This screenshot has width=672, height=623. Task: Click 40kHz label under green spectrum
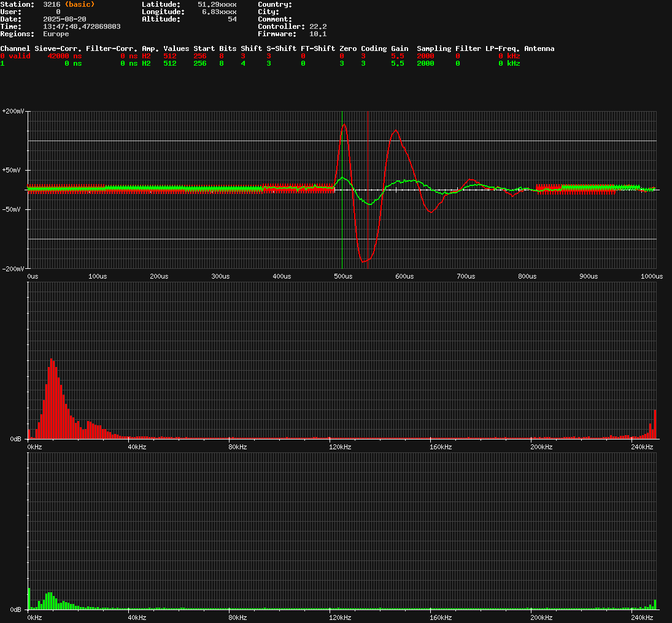click(x=137, y=617)
